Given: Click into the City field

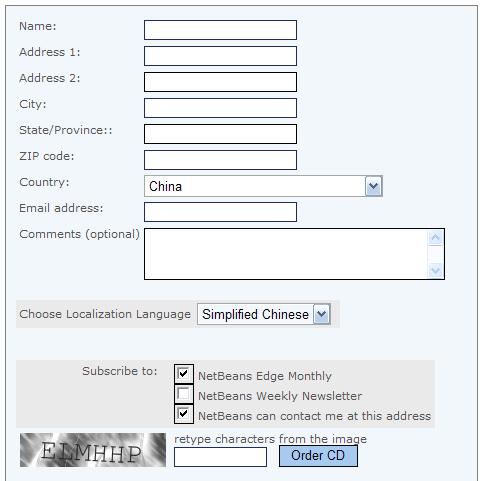Looking at the screenshot, I should coord(220,108).
